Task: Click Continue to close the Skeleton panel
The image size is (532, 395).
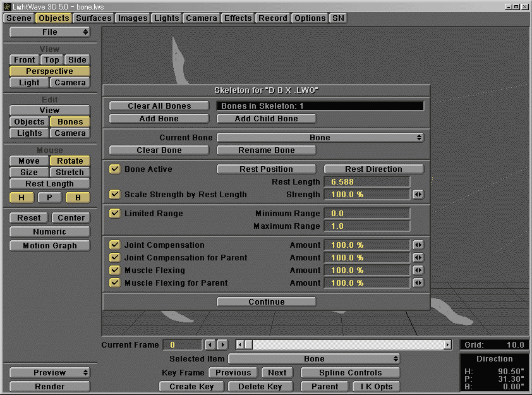Action: pyautogui.click(x=266, y=302)
